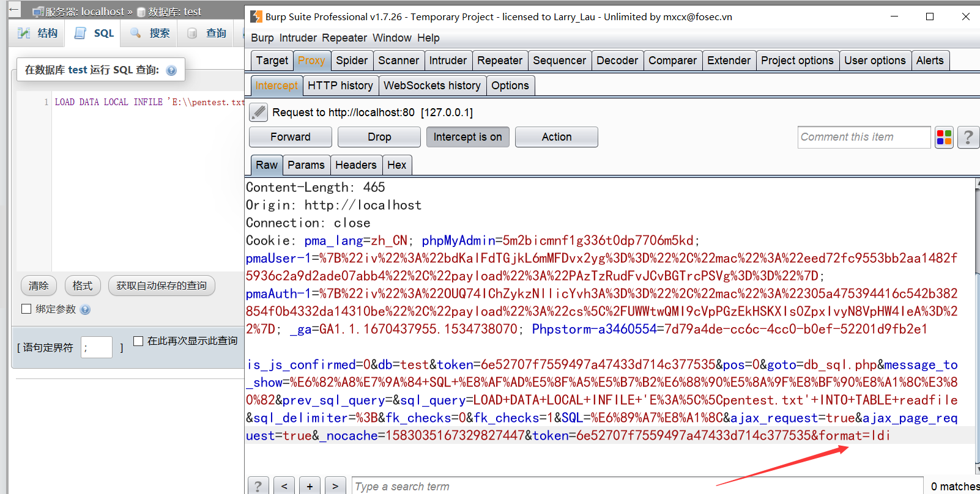This screenshot has height=494, width=980.
Task: Enable the bind parameters checkbox
Action: point(26,309)
